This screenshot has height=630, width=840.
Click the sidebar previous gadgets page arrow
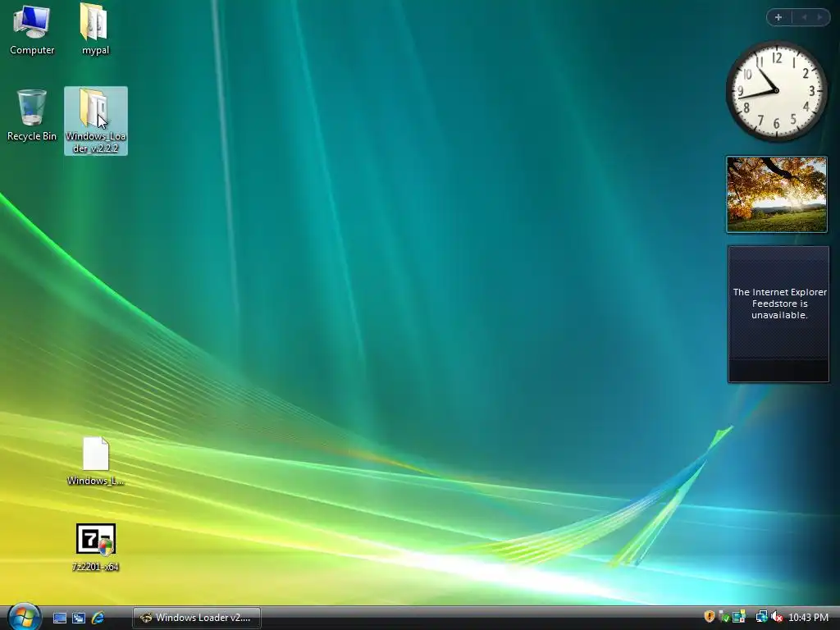tap(804, 17)
